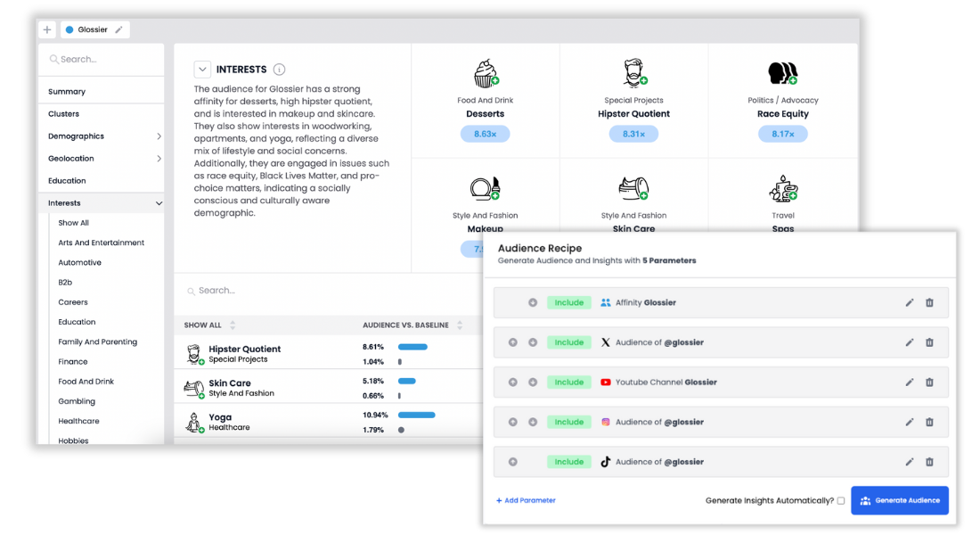Select the Hipster Quotient bearded-man card icon
The width and height of the screenshot is (980, 535).
(x=634, y=72)
